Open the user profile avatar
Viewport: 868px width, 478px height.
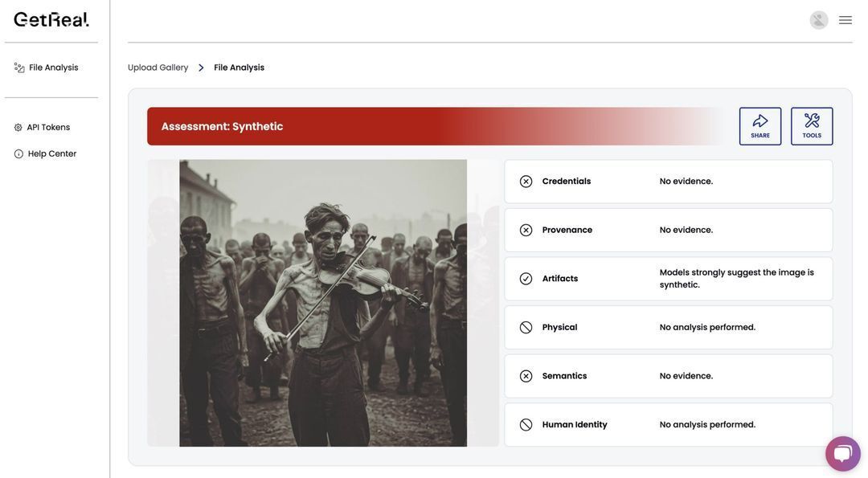click(818, 20)
